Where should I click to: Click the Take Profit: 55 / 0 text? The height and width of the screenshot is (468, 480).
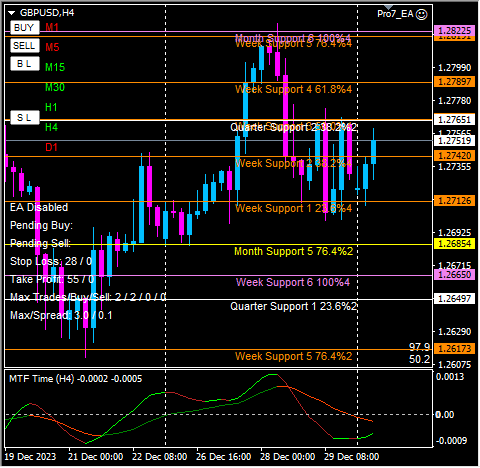tap(52, 279)
